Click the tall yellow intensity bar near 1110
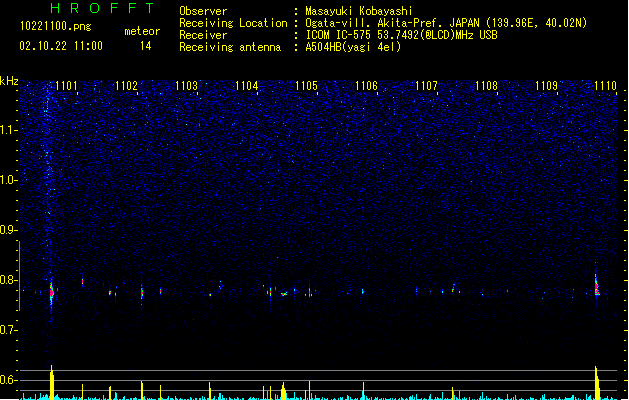This screenshot has height=400, width=629. (597, 383)
